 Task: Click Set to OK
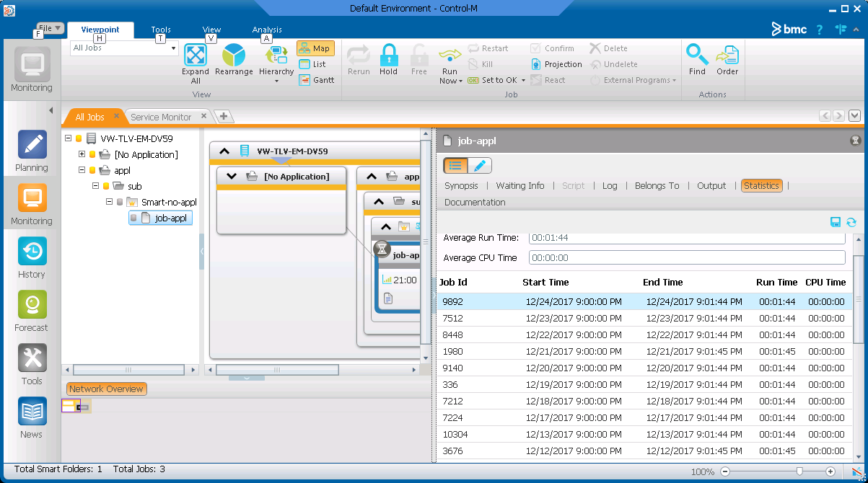[492, 80]
